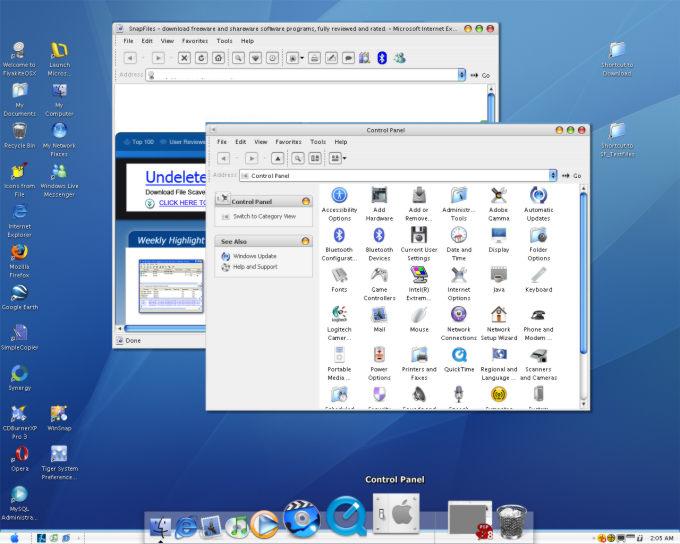Open Help menu in Internet Explorer
The width and height of the screenshot is (680, 544).
point(247,41)
